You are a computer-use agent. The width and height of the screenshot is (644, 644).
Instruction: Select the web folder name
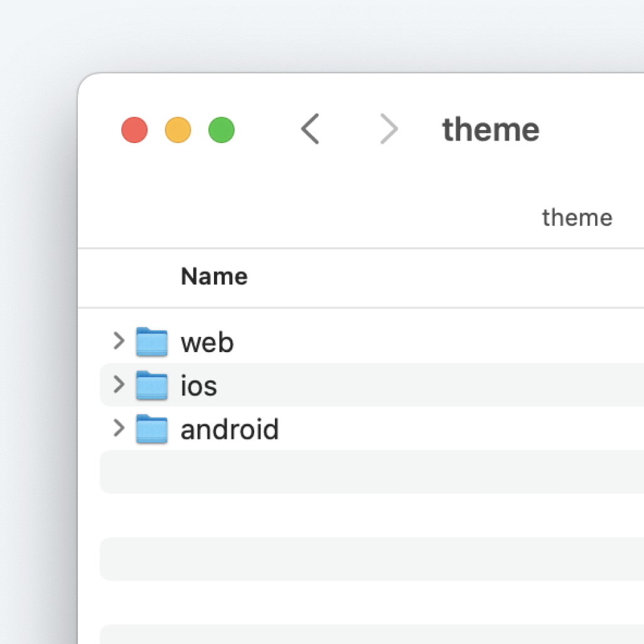pyautogui.click(x=207, y=343)
